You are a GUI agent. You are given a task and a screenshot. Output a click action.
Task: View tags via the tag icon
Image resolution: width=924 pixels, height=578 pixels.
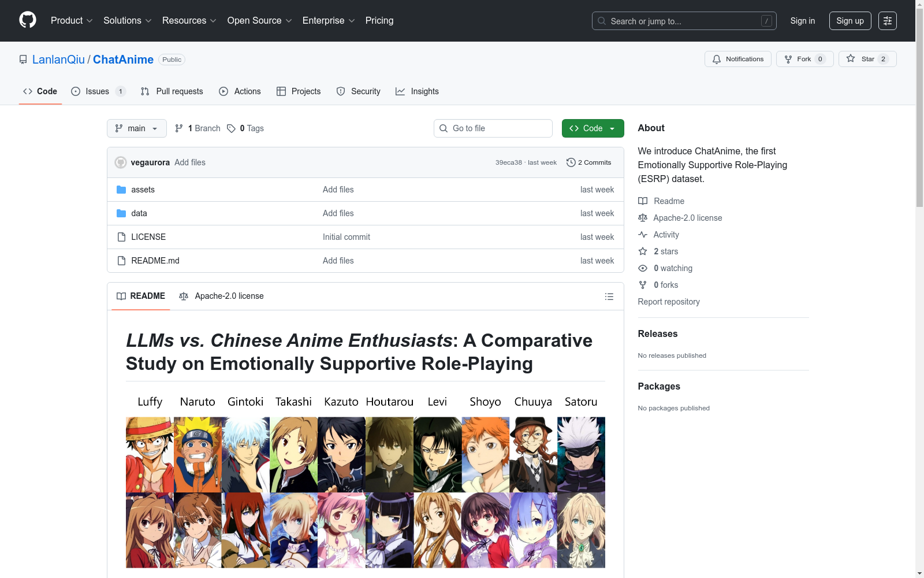[231, 128]
